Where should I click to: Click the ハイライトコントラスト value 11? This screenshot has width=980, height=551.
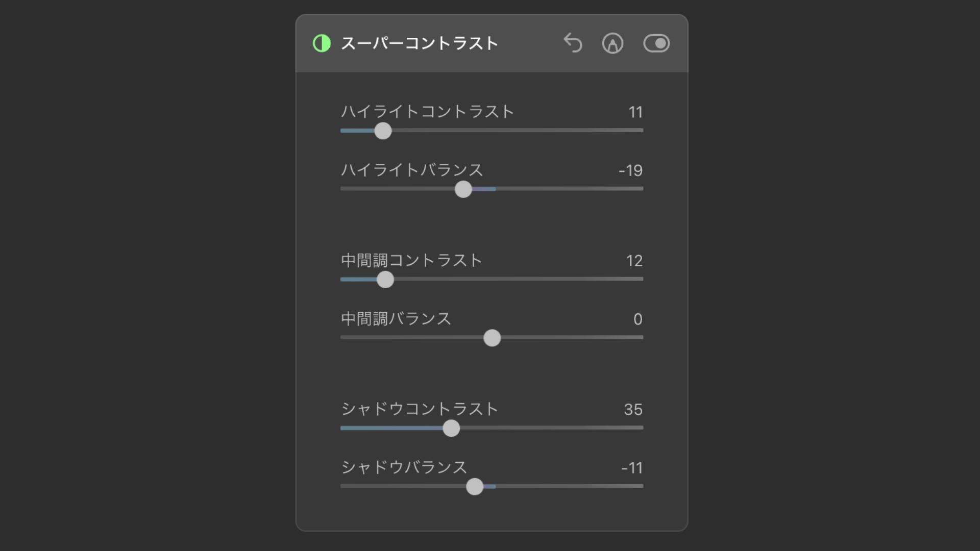(x=635, y=112)
